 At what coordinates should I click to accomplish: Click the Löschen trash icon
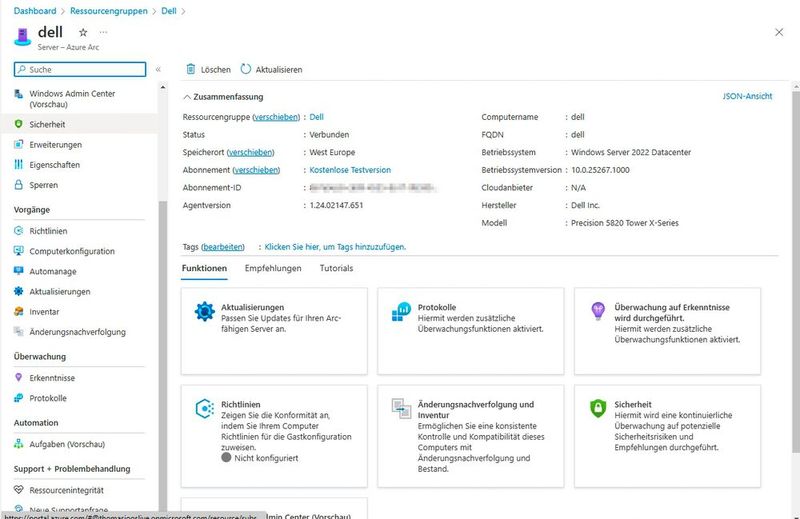click(x=191, y=69)
